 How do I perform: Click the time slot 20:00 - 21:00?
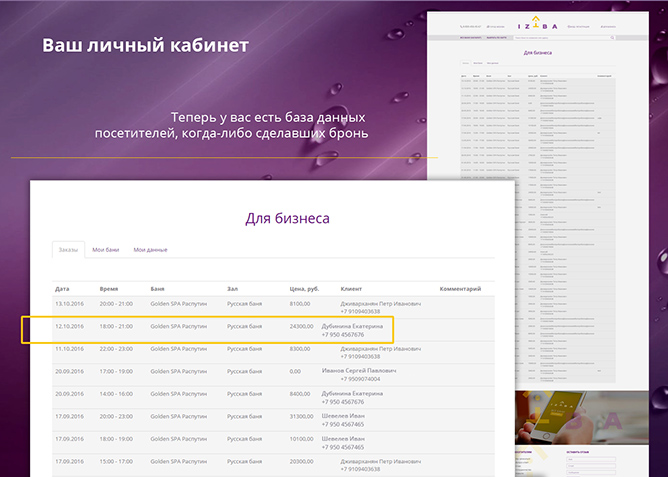pos(116,304)
